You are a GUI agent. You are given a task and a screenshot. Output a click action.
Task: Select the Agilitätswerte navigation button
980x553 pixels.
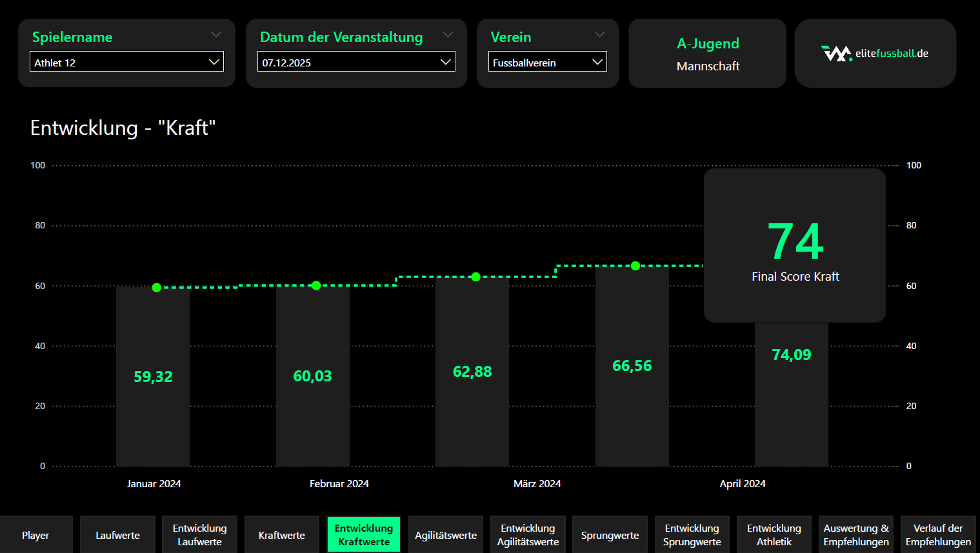coord(445,535)
